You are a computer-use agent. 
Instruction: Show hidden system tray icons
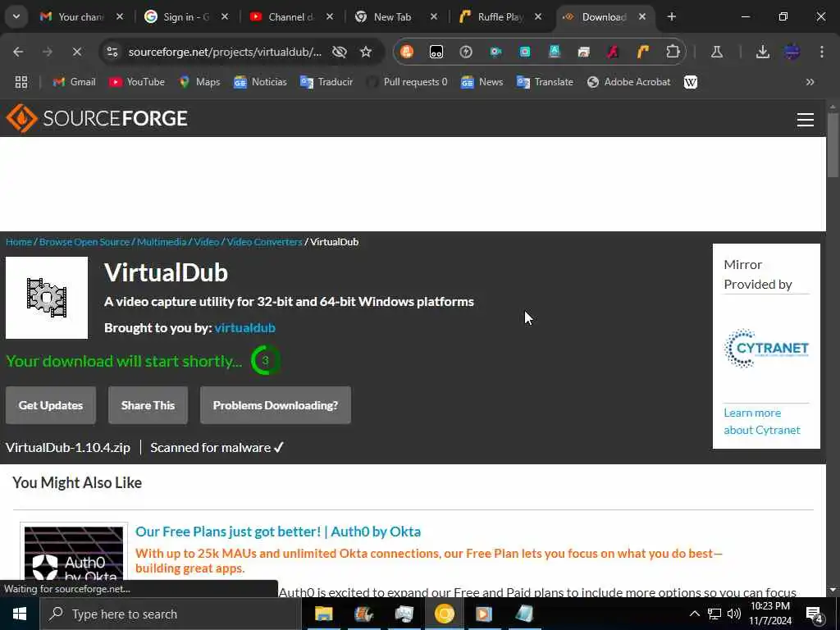[x=694, y=614]
